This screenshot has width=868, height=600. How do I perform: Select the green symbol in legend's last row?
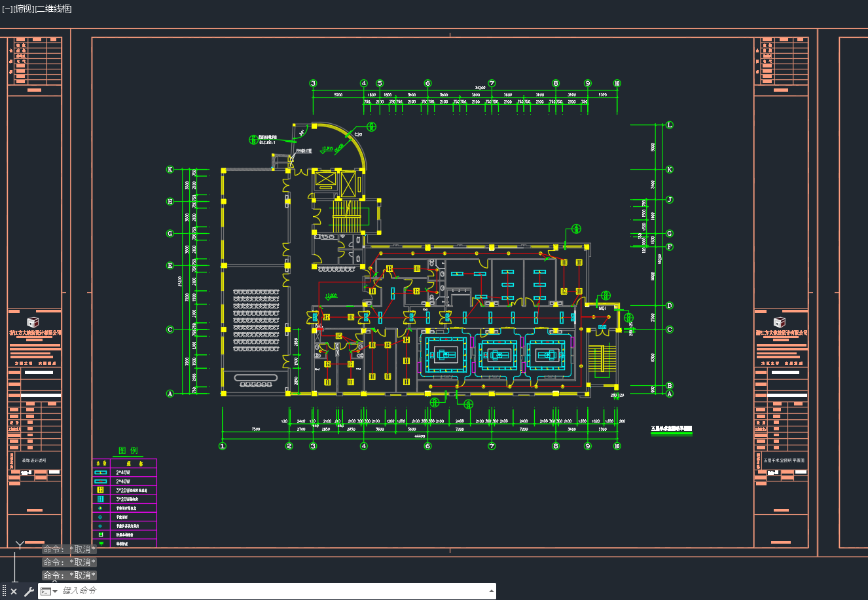click(101, 543)
